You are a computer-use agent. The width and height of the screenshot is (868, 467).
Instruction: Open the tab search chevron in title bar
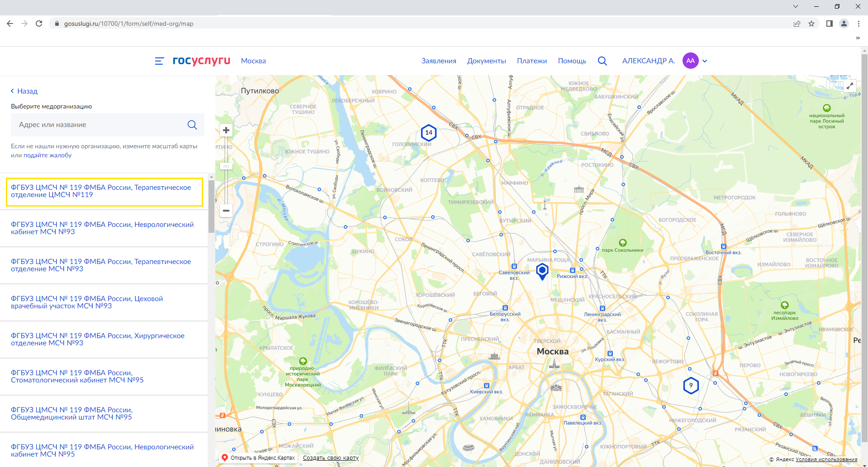[796, 6]
